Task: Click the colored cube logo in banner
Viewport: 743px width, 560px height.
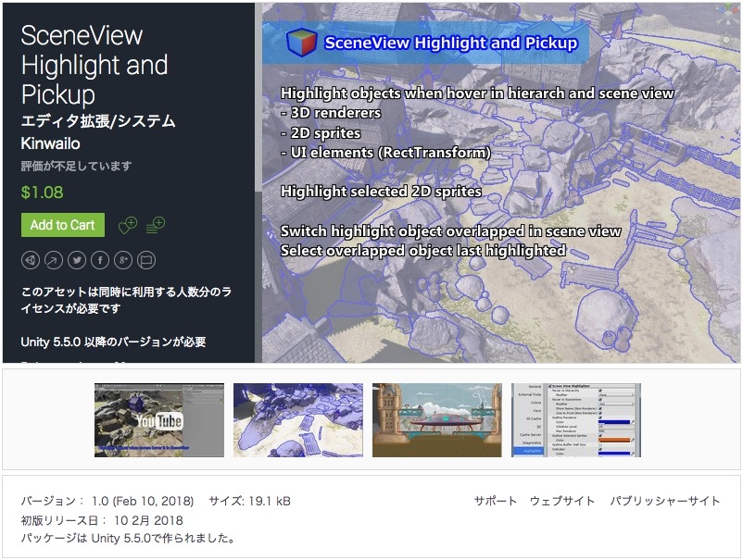Action: pos(301,43)
